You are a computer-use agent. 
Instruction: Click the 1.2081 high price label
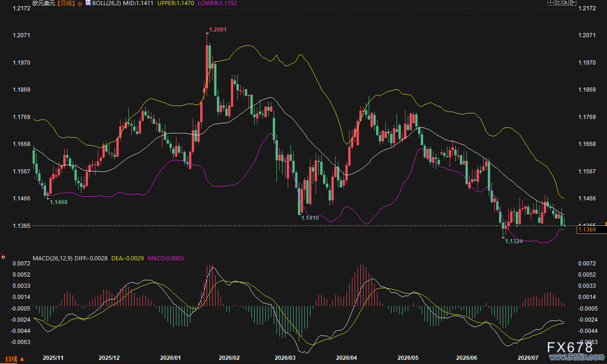coord(218,30)
